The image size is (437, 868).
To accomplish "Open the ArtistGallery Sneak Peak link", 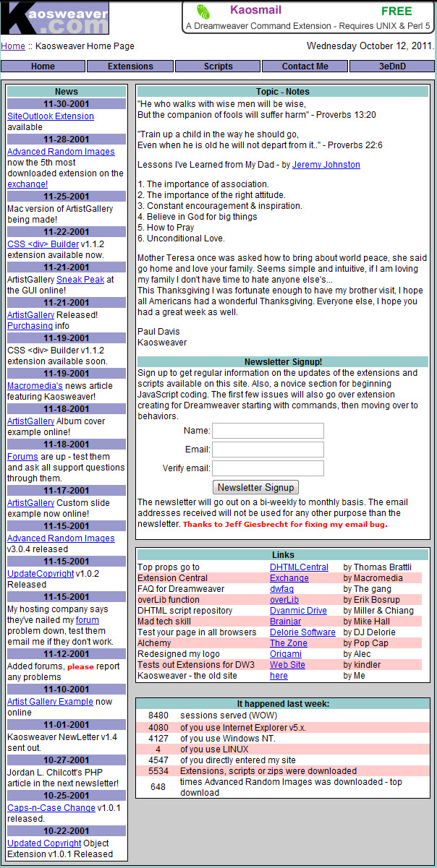I will (x=80, y=280).
